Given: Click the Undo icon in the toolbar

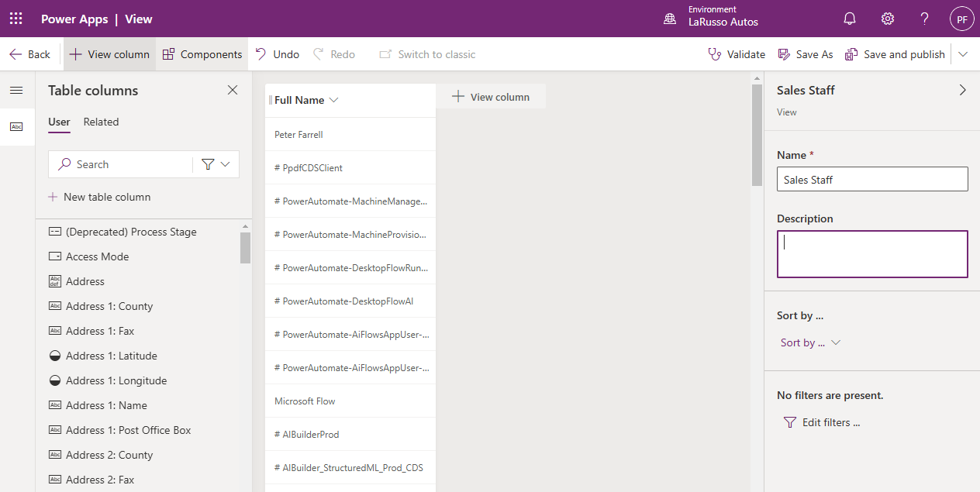Looking at the screenshot, I should point(262,53).
